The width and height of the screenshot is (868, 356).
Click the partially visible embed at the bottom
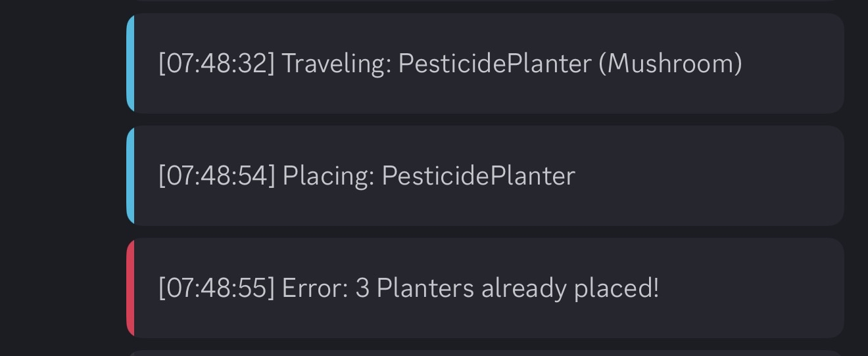coord(485,353)
